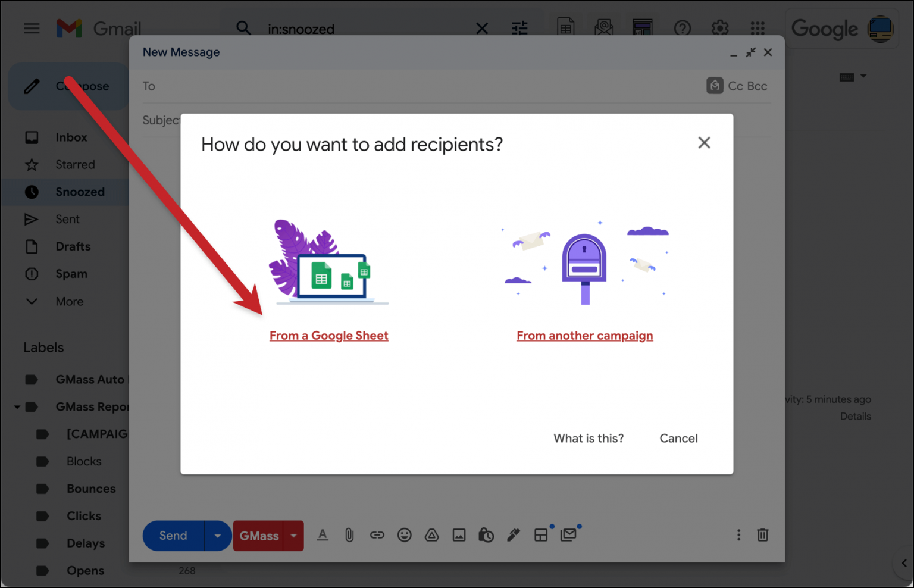914x588 pixels.
Task: Open the Bounces label
Action: (x=91, y=489)
